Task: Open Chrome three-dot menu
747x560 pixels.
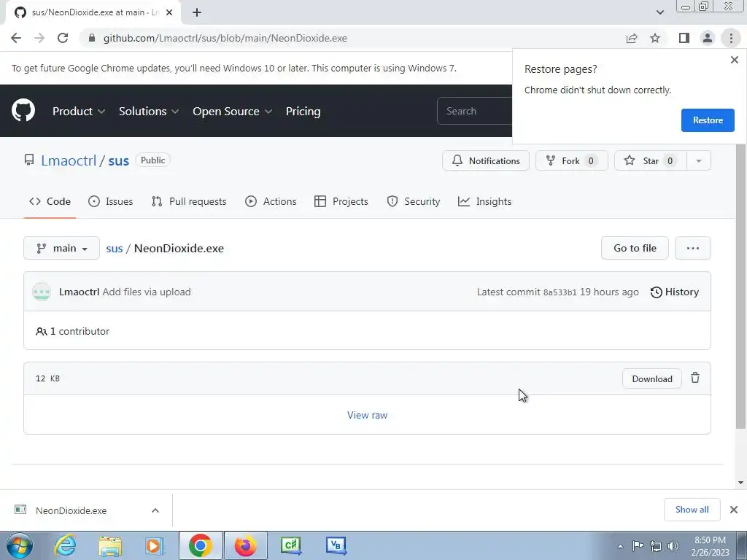Action: tap(731, 38)
